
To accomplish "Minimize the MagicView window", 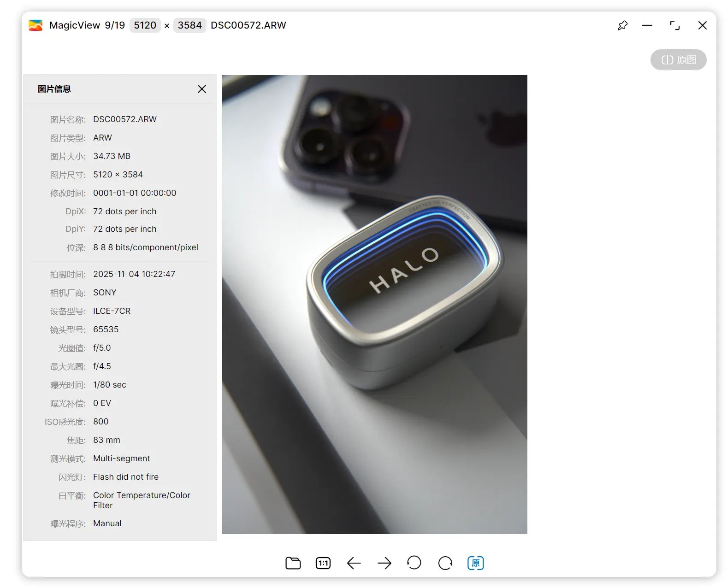I will (x=647, y=25).
